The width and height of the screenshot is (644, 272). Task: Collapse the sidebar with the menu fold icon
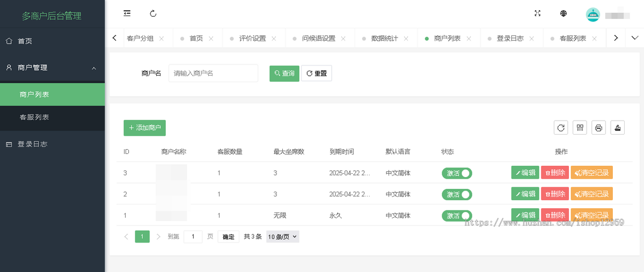tap(127, 13)
